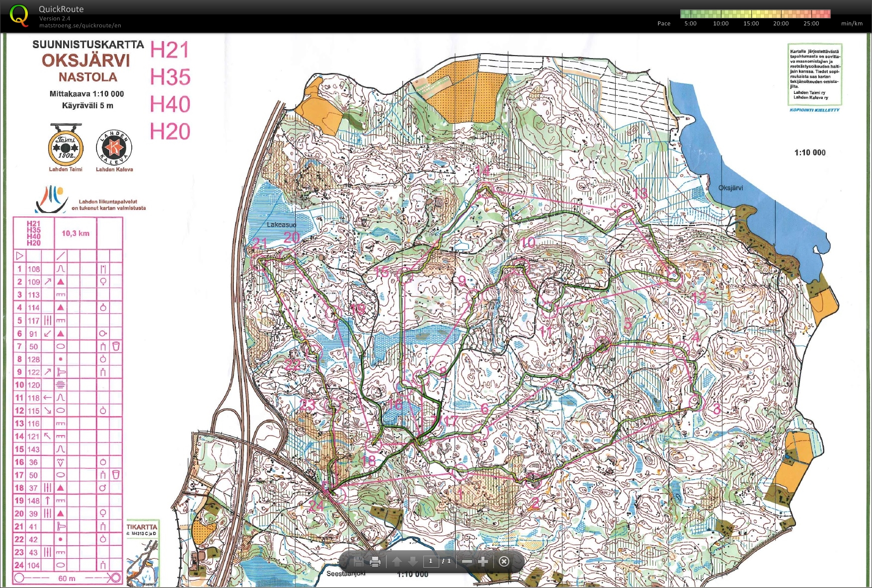Click control code 104 in row 24
Image resolution: width=872 pixels, height=588 pixels.
pyautogui.click(x=33, y=565)
